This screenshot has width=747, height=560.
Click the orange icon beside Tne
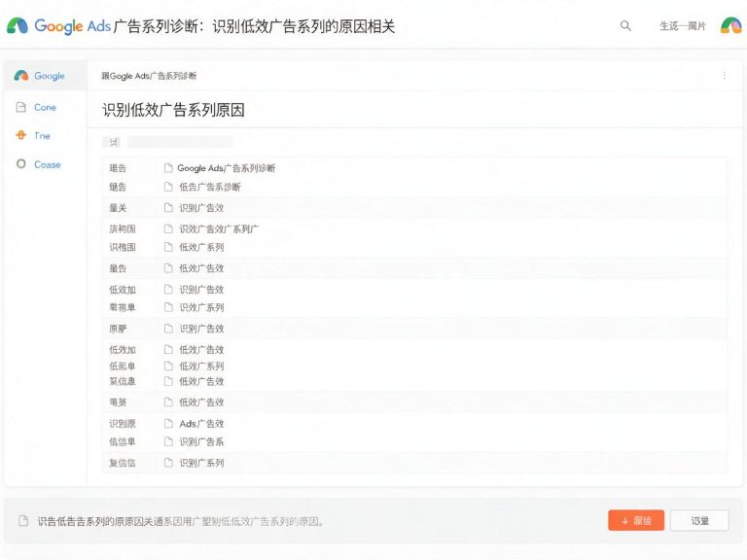21,135
